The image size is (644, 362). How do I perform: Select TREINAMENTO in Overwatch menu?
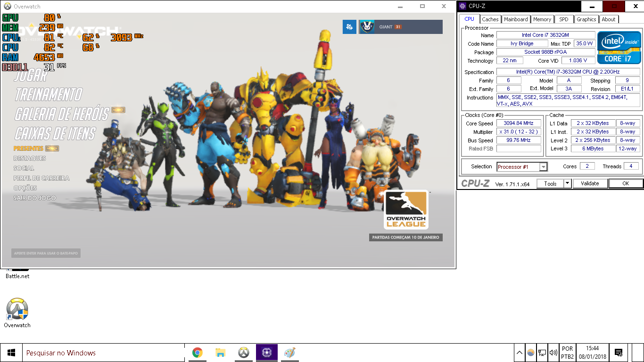tap(49, 94)
